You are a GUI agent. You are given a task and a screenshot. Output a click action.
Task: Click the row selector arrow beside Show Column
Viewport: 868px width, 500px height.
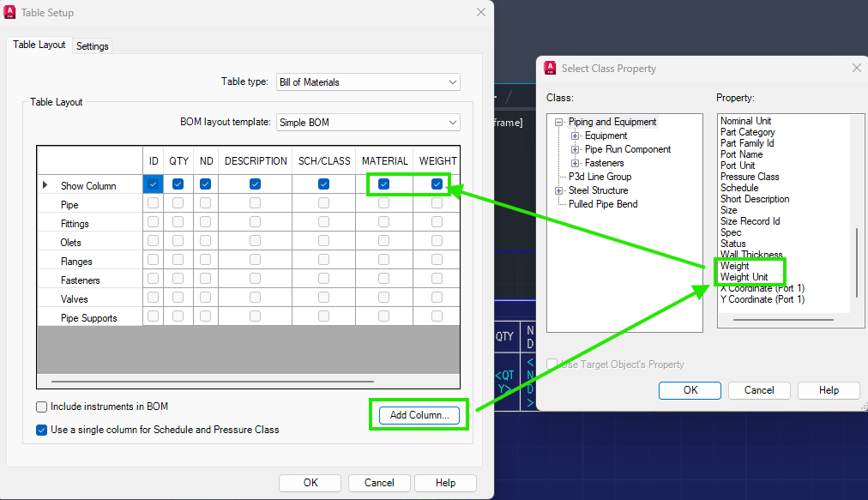pyautogui.click(x=45, y=185)
